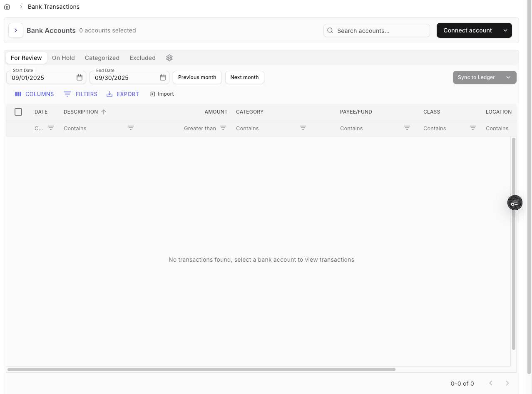
Task: Click the Search accounts input field
Action: coord(376,30)
